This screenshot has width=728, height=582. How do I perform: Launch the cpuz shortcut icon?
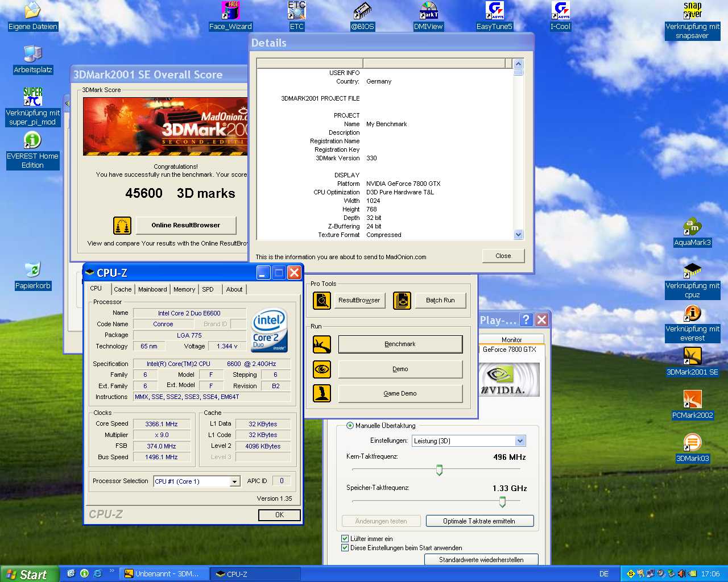point(692,280)
